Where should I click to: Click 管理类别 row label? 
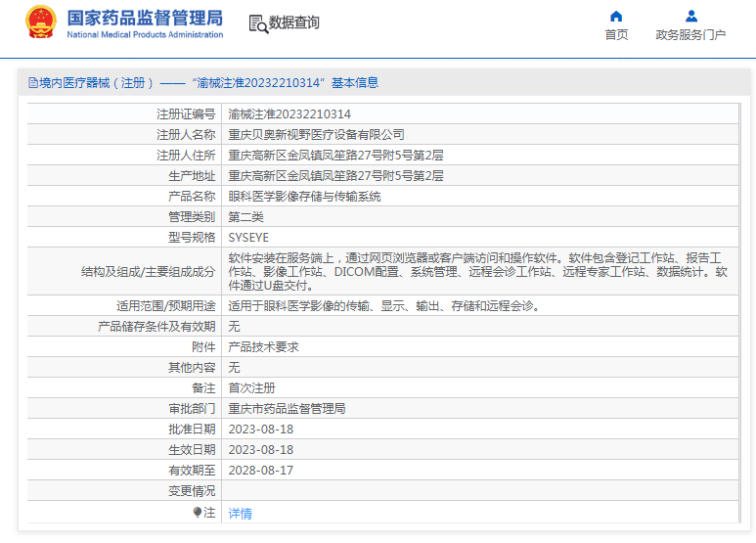point(192,217)
